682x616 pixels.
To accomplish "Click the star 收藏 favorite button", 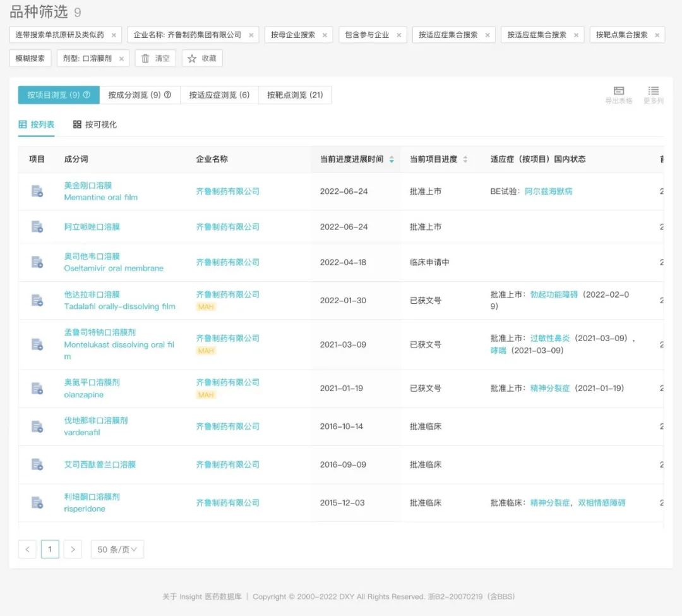I will tap(202, 59).
